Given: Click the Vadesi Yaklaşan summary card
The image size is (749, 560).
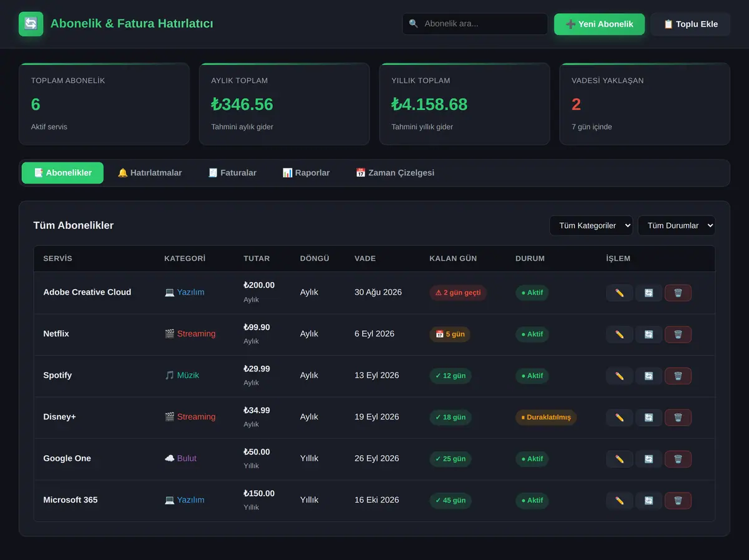Looking at the screenshot, I should [645, 104].
